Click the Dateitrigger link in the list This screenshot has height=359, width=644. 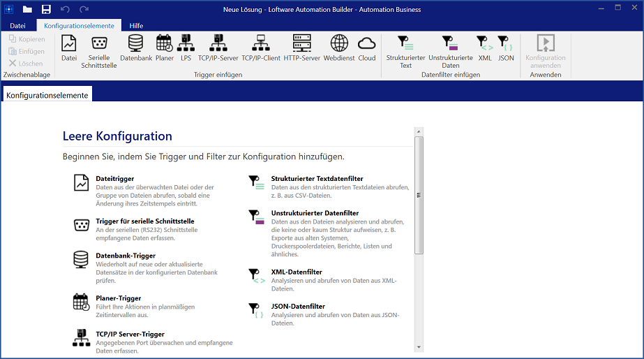(x=114, y=179)
